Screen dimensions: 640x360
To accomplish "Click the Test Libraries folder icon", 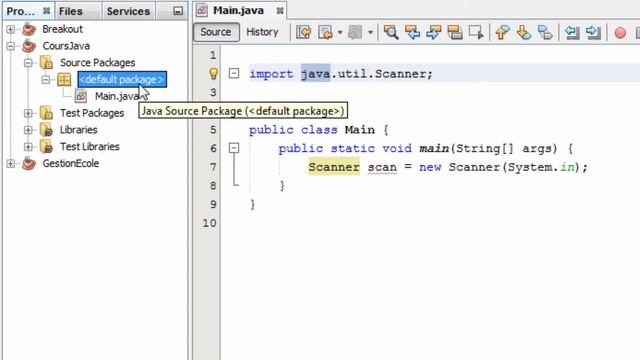I will 47,147.
